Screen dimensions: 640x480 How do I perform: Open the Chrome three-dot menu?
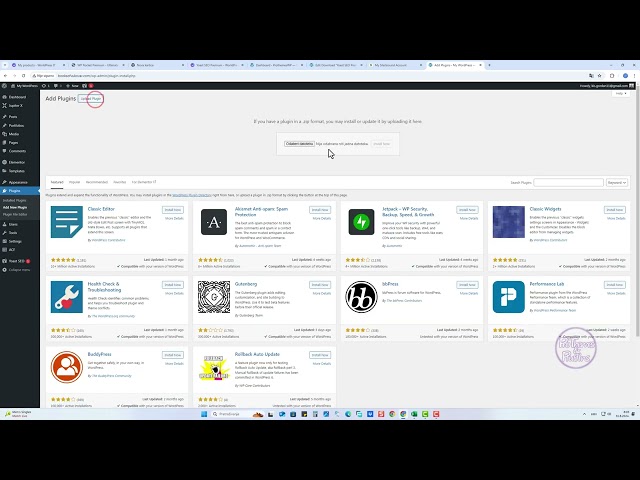click(x=634, y=76)
